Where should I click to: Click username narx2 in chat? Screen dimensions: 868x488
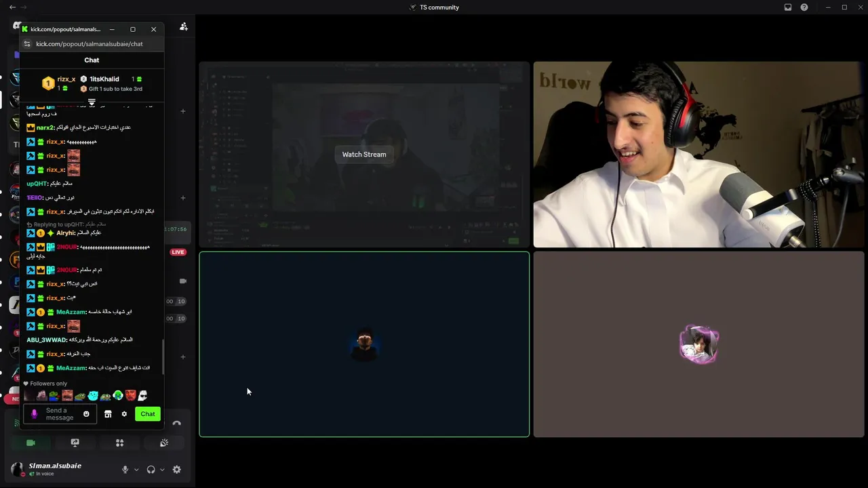tap(45, 127)
